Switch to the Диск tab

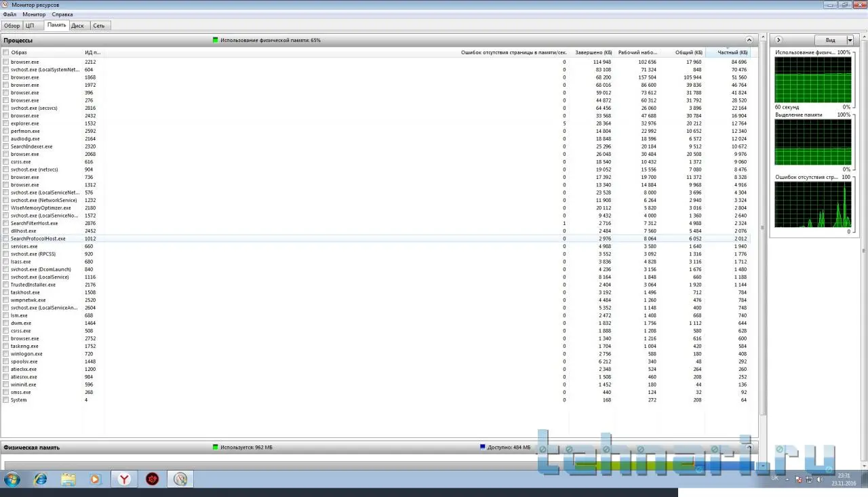tap(78, 26)
